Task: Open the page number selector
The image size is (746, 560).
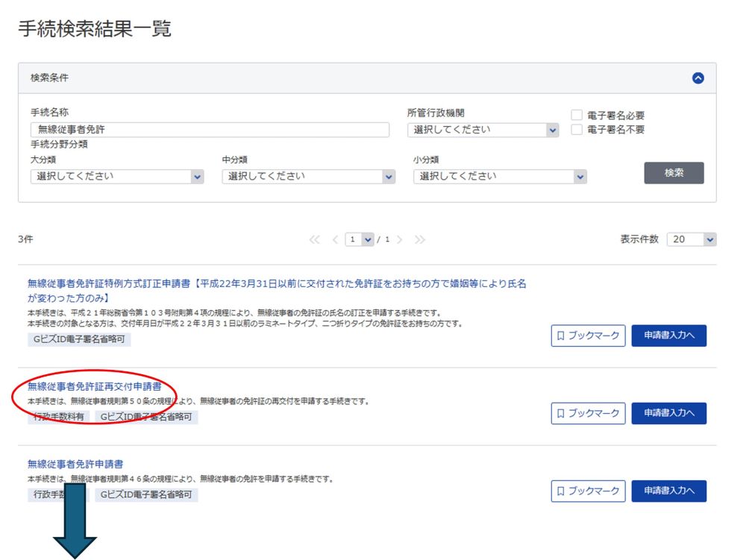Action: coord(359,239)
